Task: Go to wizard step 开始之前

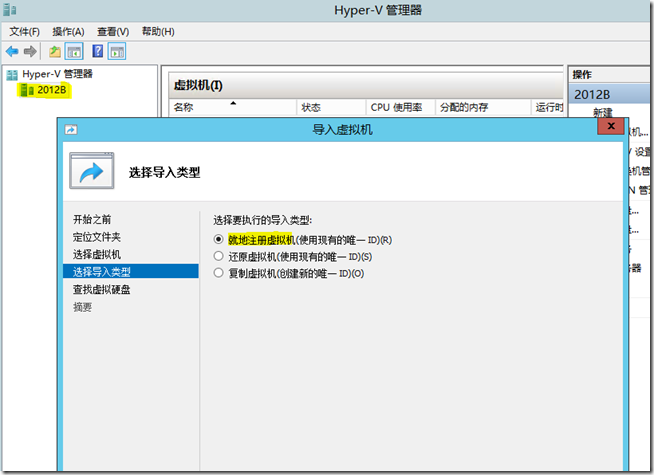Action: point(92,219)
